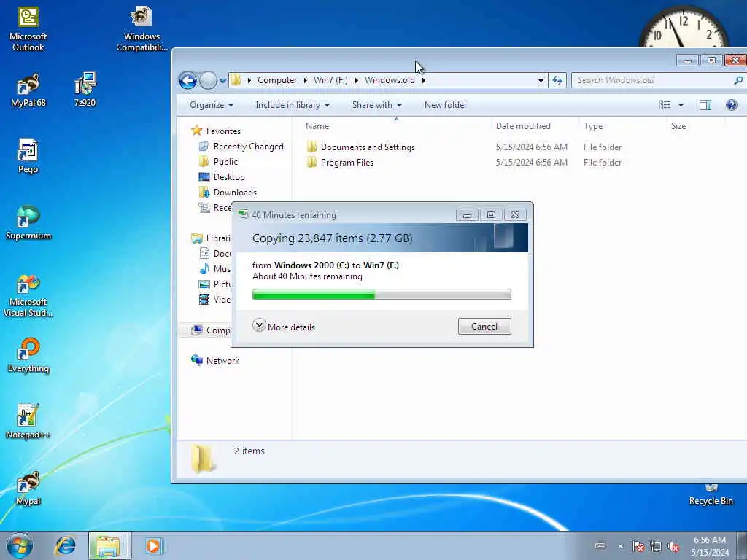Open Microsoft Outlook desktop shortcut
This screenshot has width=747, height=560.
(28, 29)
